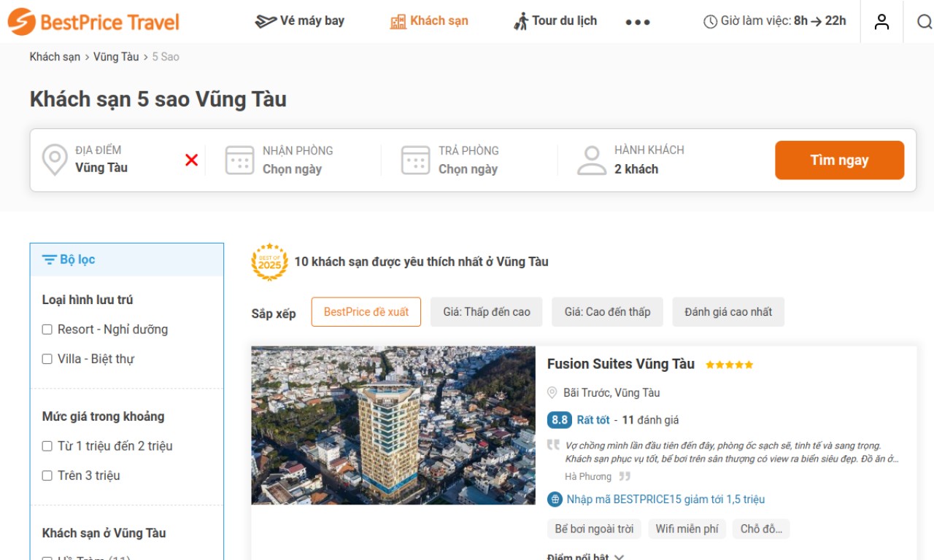Click the guest person icon in Hành khách
Screen dimensions: 934x560
[592, 160]
